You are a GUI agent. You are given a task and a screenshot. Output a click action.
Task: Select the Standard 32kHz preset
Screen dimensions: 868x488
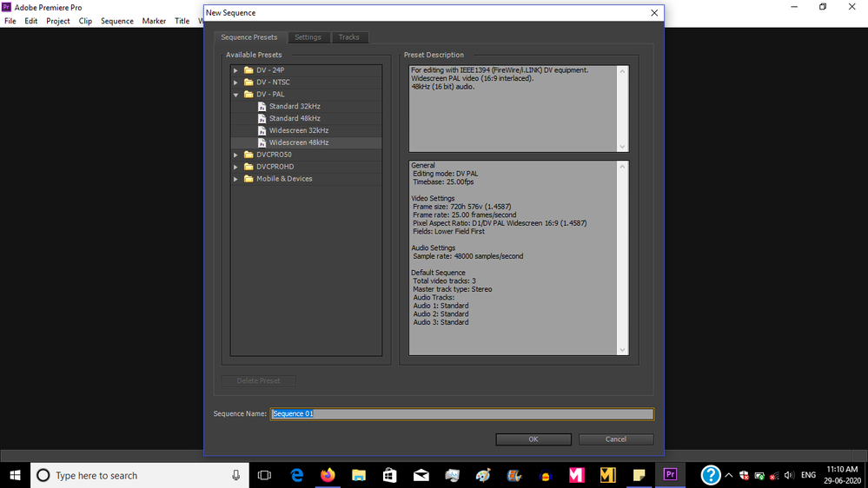pyautogui.click(x=295, y=106)
